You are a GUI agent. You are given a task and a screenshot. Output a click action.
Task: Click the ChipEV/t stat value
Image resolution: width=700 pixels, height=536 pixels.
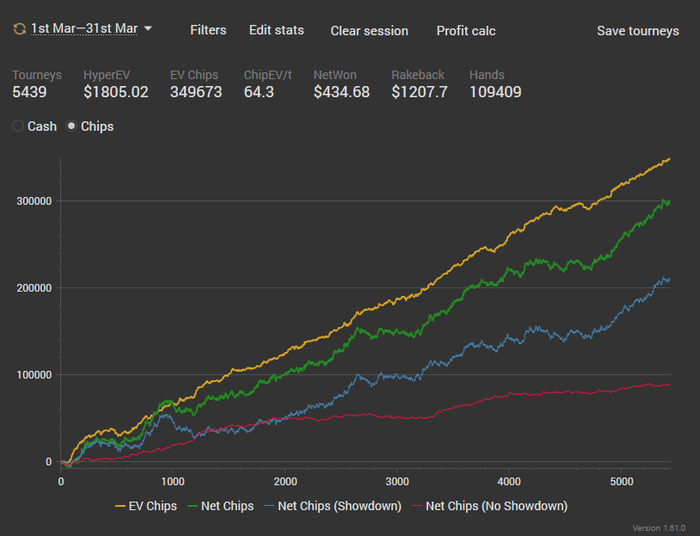point(260,92)
